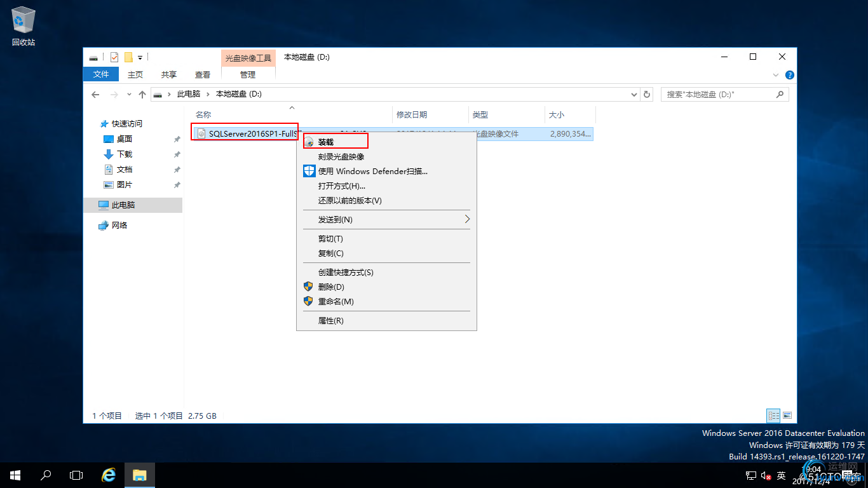Click the drive icon in the title bar
The image size is (868, 488).
(93, 57)
